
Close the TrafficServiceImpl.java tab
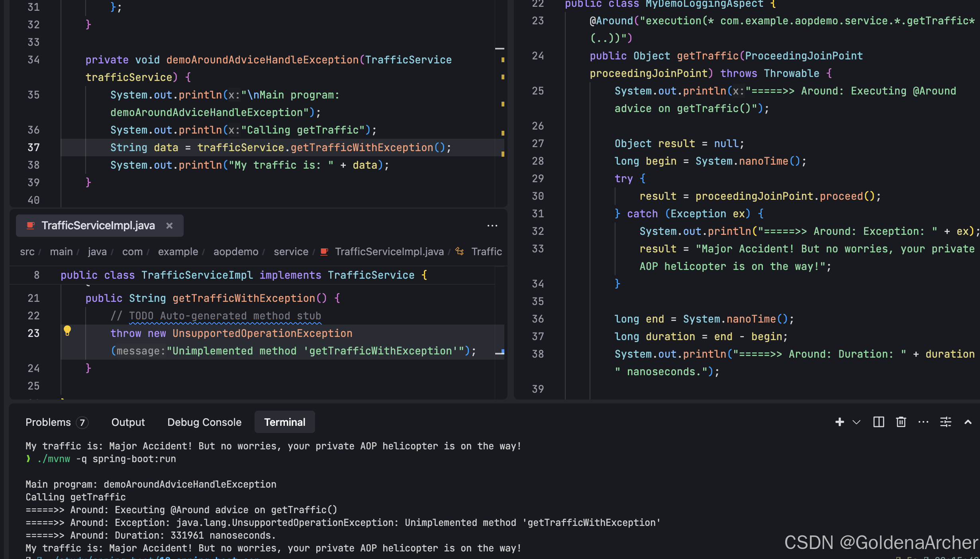pos(169,226)
